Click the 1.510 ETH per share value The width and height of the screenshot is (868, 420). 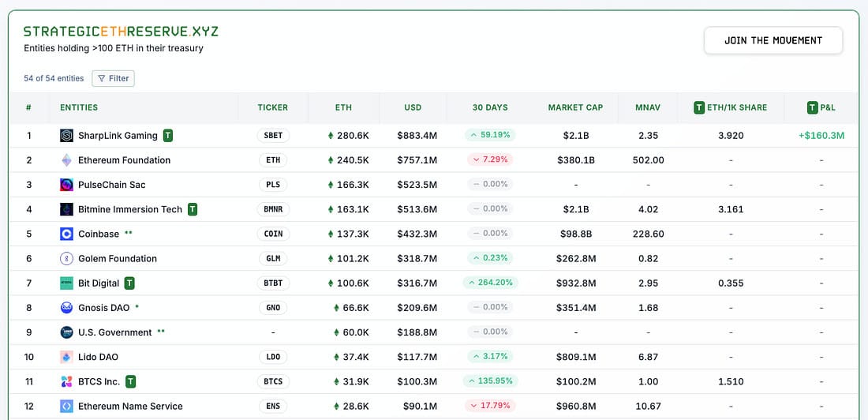click(731, 381)
